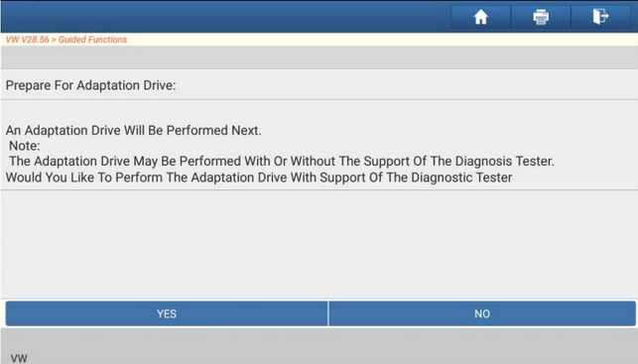This screenshot has width=638, height=364.
Task: Decline with the NO button
Action: point(482,313)
